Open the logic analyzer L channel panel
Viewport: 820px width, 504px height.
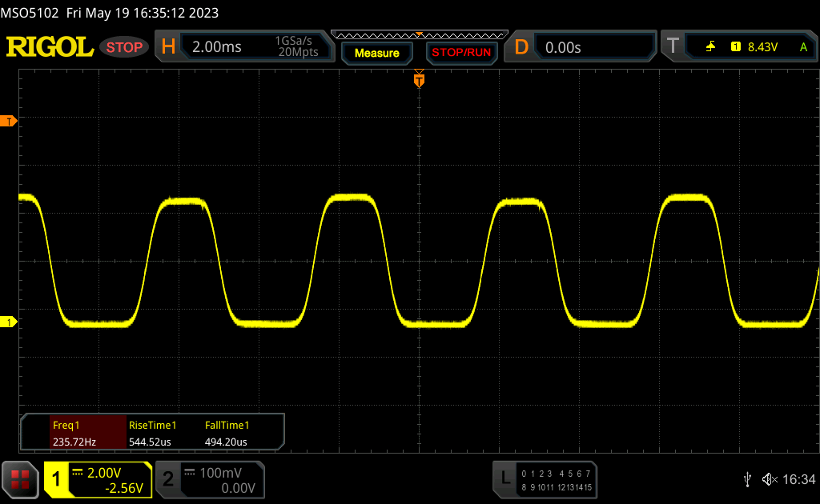point(504,479)
